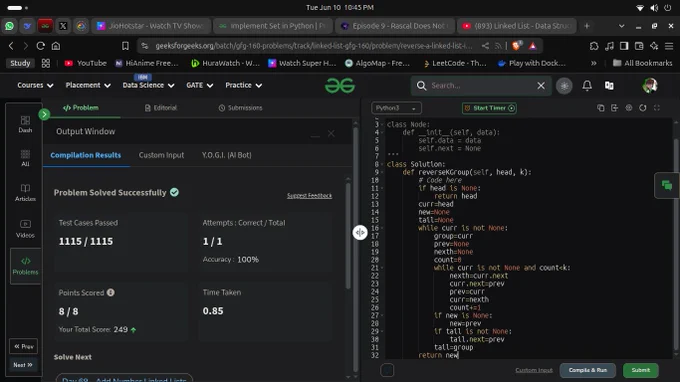Fold the class Solution code block
The width and height of the screenshot is (680, 382).
coord(382,164)
